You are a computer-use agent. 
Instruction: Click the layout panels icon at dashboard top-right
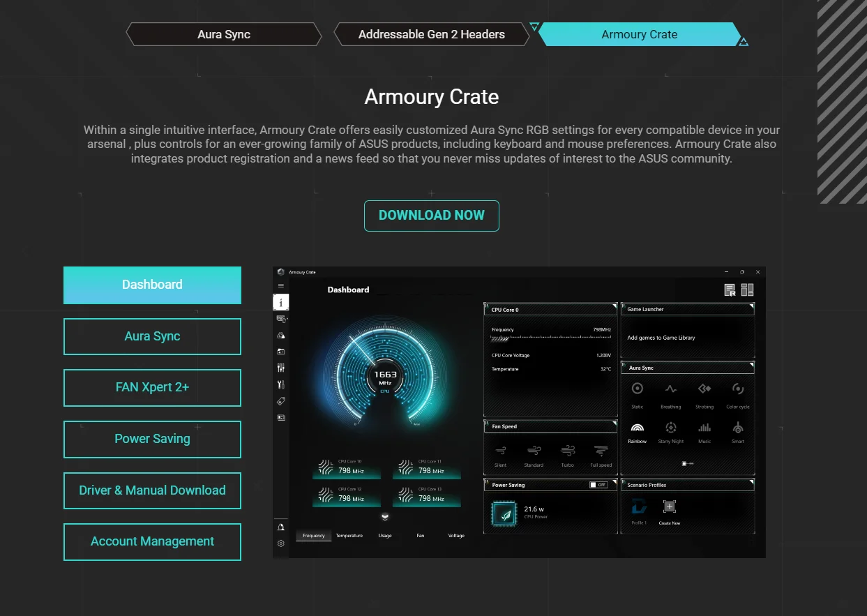point(747,290)
